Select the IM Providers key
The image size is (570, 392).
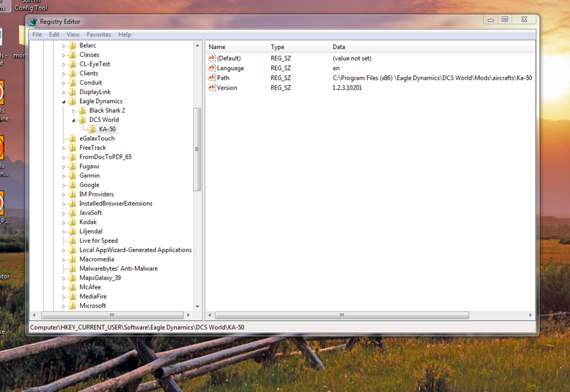click(96, 194)
